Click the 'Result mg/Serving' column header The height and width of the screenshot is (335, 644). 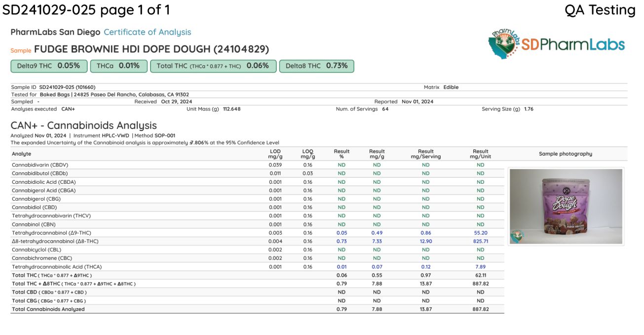tap(426, 154)
